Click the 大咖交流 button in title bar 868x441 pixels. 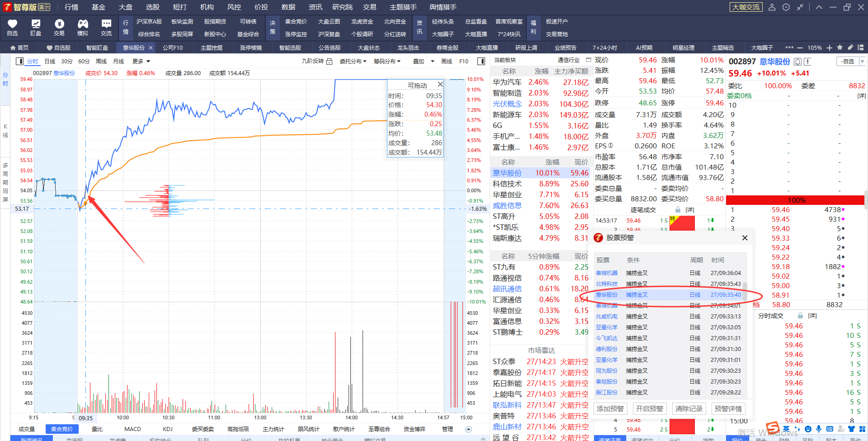[x=746, y=7]
